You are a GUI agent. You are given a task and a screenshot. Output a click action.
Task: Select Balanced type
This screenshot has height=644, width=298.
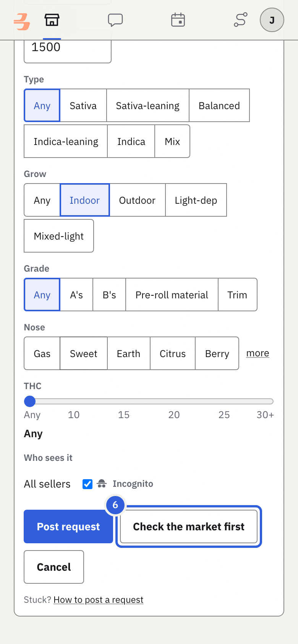219,106
